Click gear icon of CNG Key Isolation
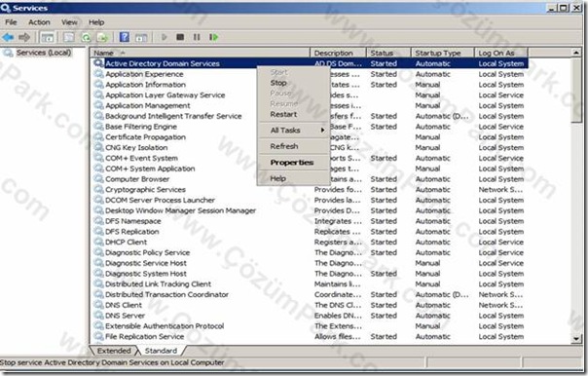588x376 pixels. click(x=98, y=147)
